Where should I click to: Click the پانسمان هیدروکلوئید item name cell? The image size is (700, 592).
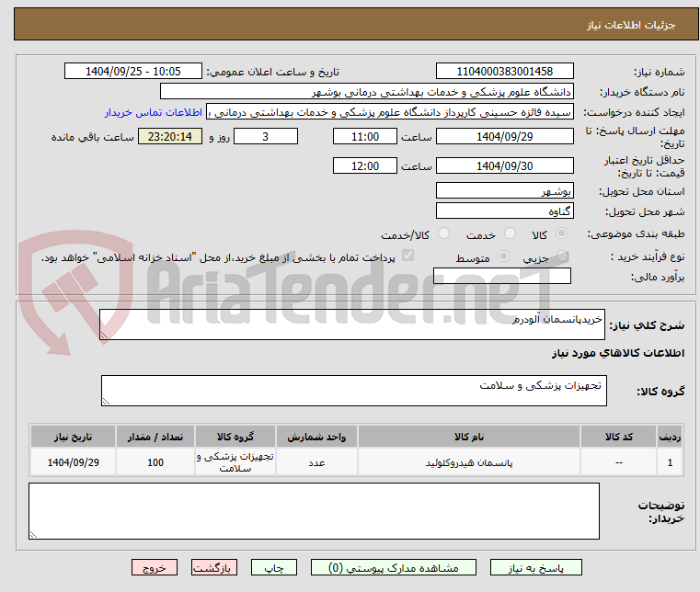(469, 462)
